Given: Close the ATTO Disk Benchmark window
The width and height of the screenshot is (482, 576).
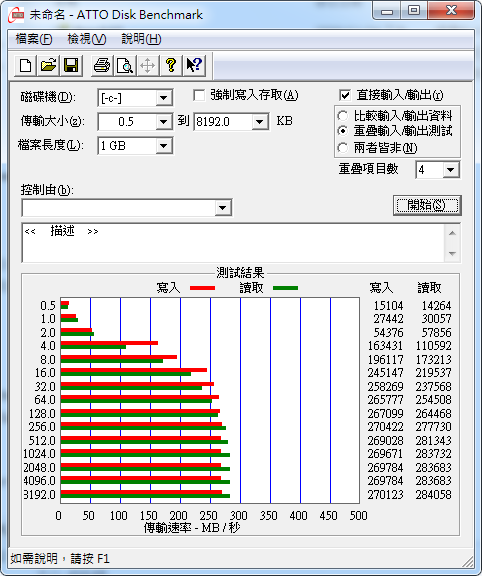Looking at the screenshot, I should pos(451,11).
